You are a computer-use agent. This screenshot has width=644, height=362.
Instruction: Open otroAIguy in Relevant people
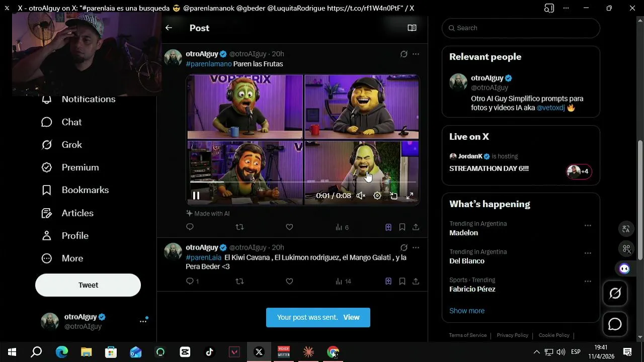(x=487, y=78)
